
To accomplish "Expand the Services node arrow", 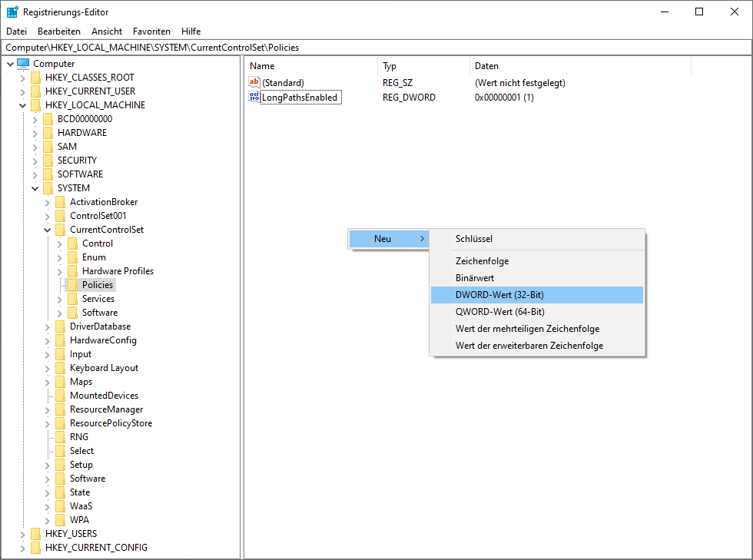I will point(60,300).
